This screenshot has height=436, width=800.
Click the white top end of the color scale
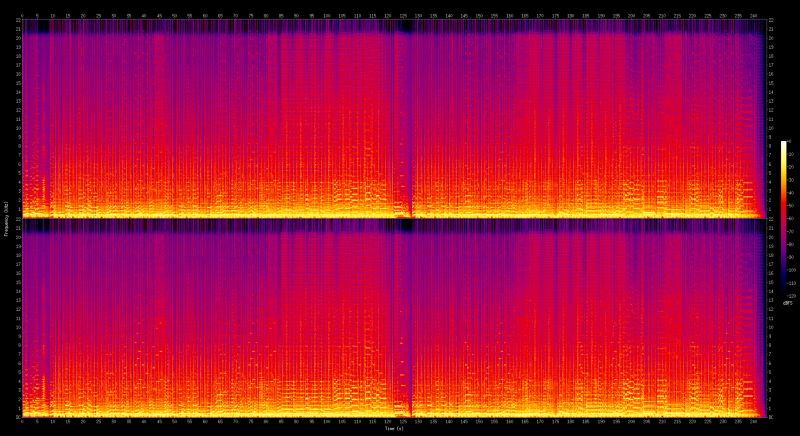point(784,144)
